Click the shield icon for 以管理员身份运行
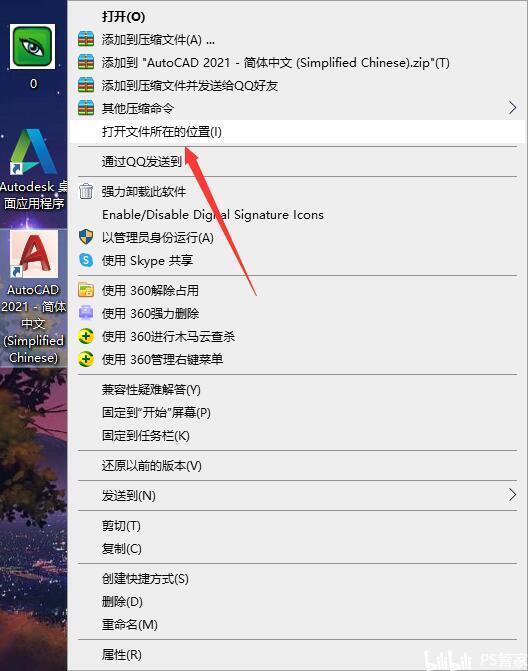 [86, 237]
